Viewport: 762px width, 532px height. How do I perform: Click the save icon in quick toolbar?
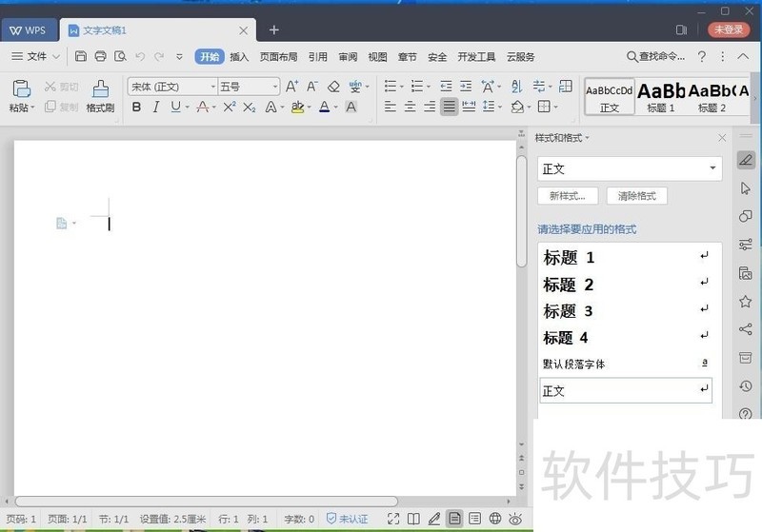click(81, 57)
